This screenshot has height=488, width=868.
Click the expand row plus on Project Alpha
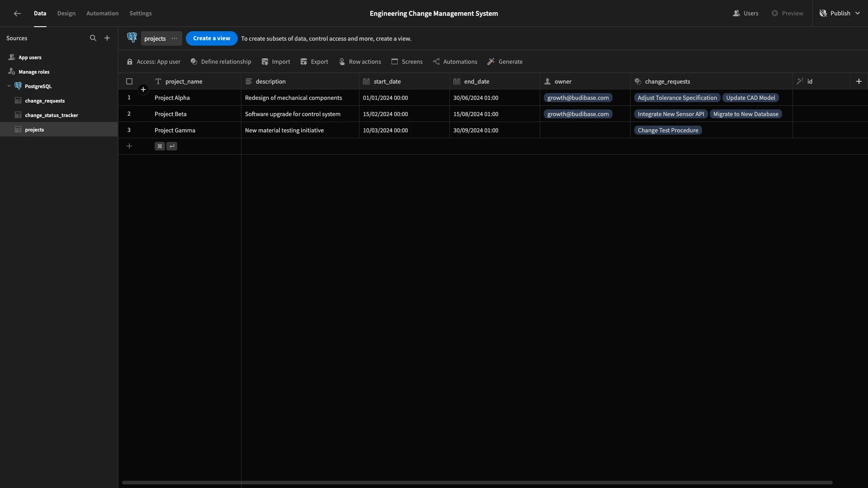(x=143, y=89)
